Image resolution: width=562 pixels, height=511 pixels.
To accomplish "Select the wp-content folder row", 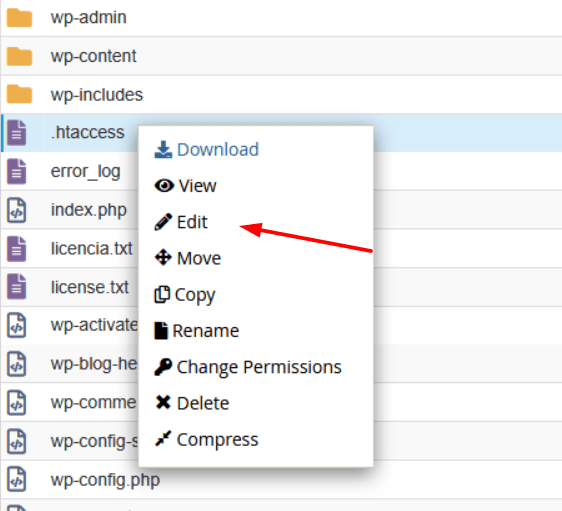I will coord(281,56).
